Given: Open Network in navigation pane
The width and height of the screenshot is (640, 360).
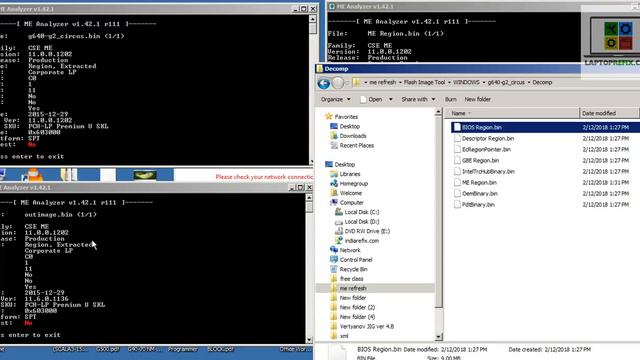Looking at the screenshot, I should click(350, 250).
